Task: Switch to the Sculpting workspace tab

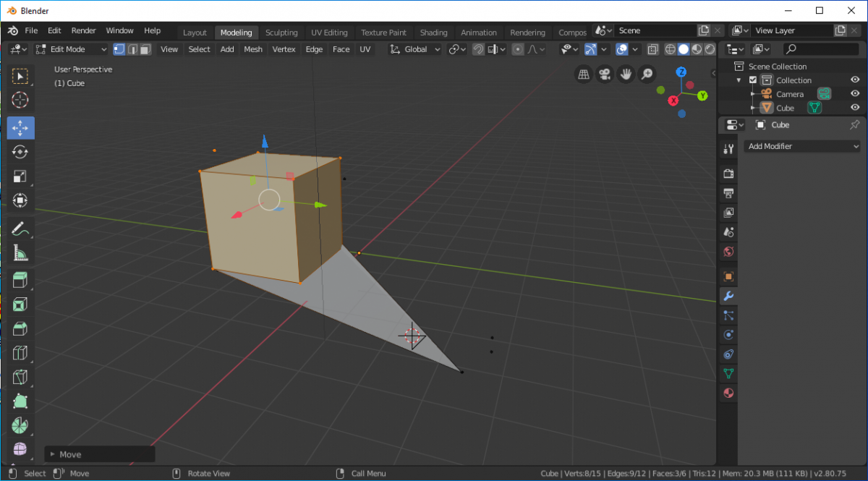Action: tap(281, 33)
